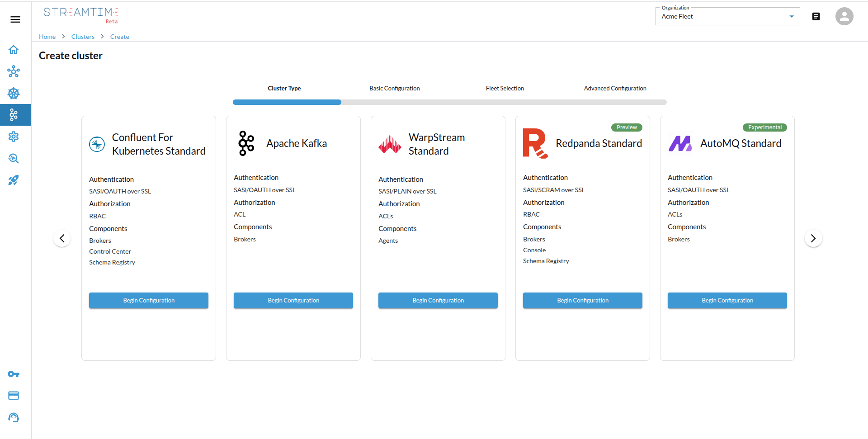868x439 pixels.
Task: Open the documentation notes icon in header
Action: [x=816, y=16]
